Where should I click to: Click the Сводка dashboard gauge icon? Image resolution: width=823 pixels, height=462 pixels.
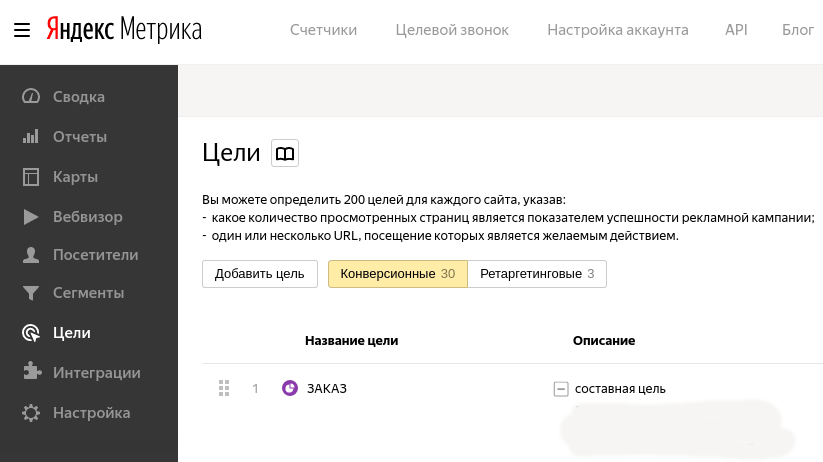point(31,97)
